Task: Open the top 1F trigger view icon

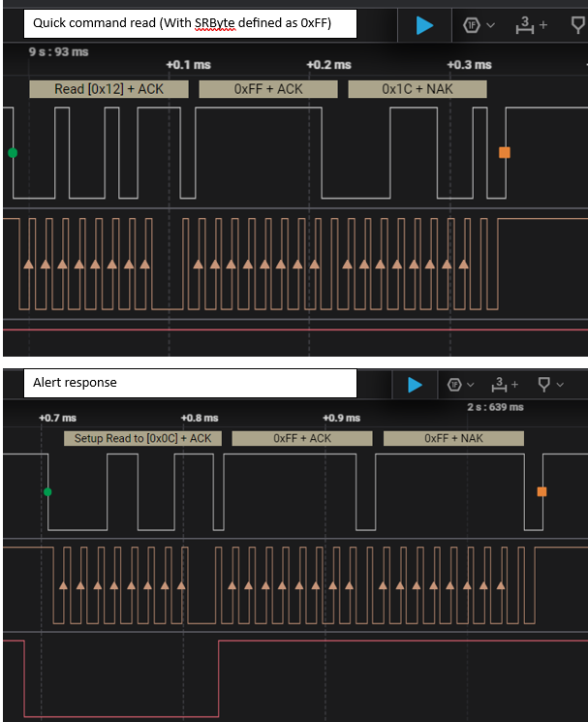Action: point(472,25)
